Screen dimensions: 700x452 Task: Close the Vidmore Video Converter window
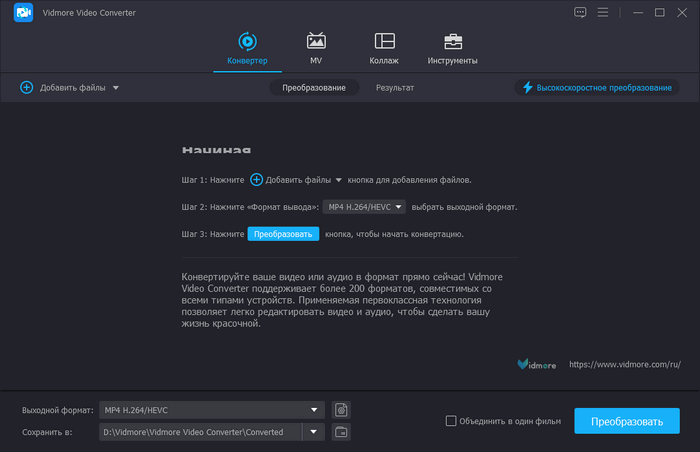pyautogui.click(x=682, y=13)
